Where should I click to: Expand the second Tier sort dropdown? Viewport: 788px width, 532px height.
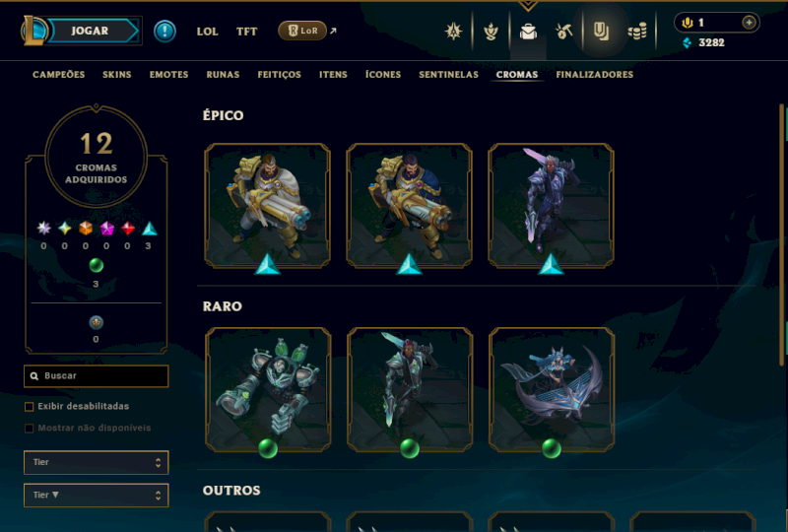(96, 496)
